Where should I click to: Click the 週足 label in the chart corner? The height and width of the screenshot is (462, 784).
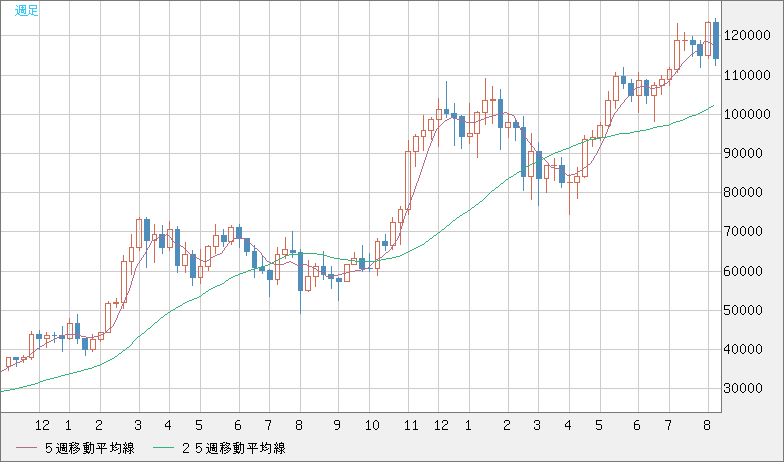point(26,10)
